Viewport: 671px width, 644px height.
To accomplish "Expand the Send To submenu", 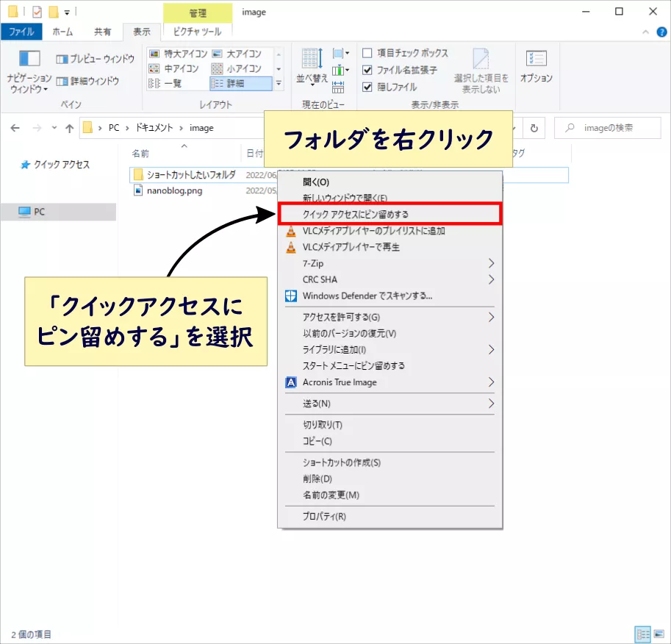I will coord(491,404).
